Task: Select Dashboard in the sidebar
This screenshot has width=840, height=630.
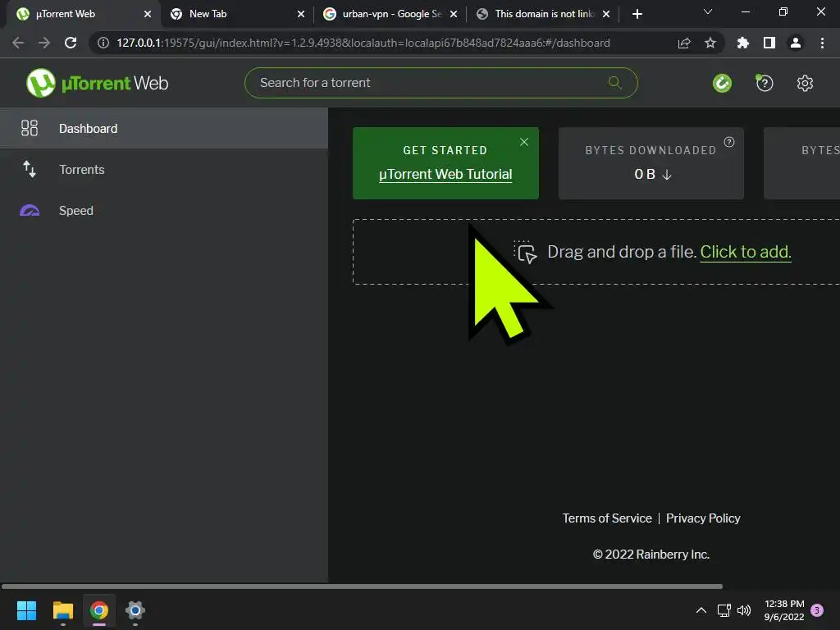Action: coord(164,128)
